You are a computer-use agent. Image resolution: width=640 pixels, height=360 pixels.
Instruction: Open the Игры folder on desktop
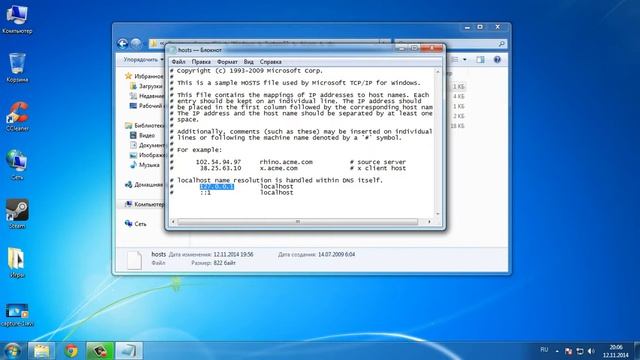point(17,263)
